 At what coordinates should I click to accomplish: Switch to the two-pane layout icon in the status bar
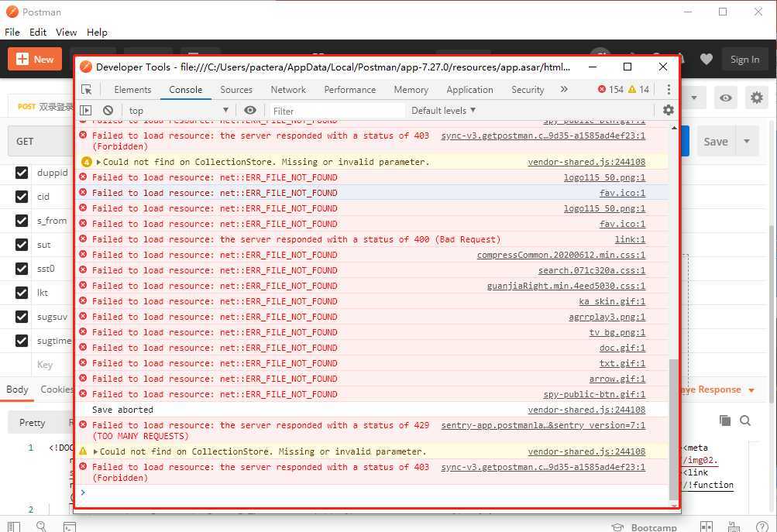tap(707, 527)
